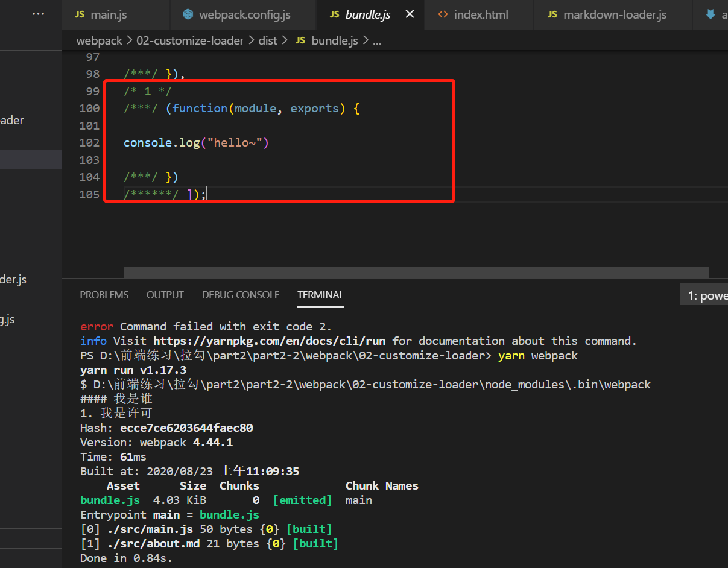Click the function(module, exports) code line
This screenshot has width=728, height=568.
(242, 109)
